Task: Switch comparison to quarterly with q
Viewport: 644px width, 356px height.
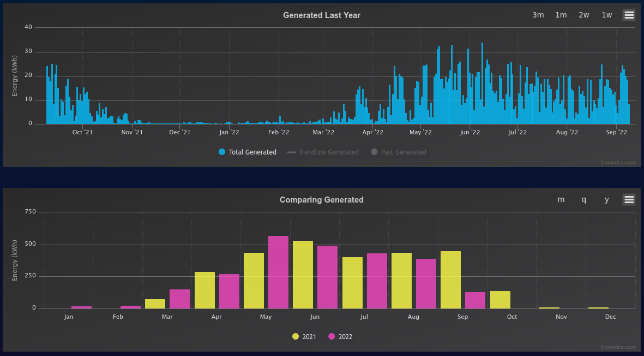Action: pos(584,199)
